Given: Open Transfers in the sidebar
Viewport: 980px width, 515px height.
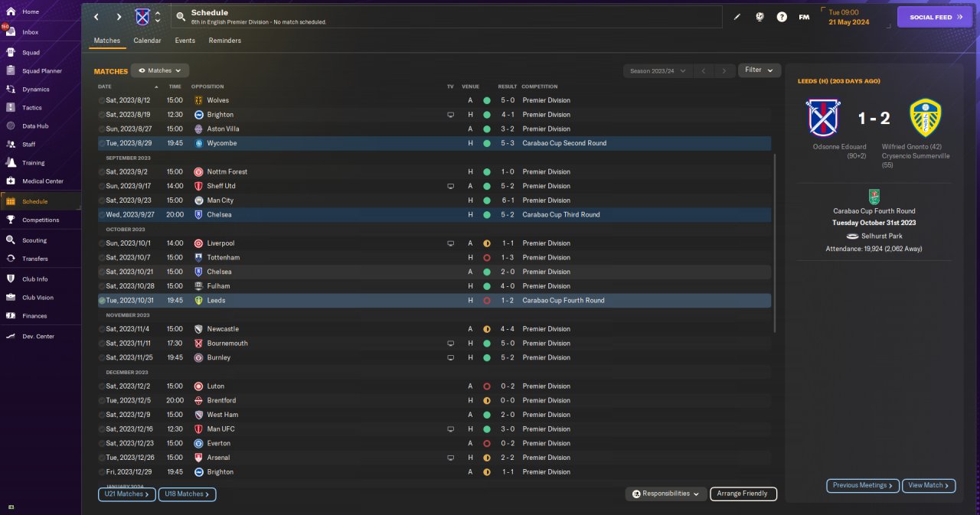Looking at the screenshot, I should [x=34, y=259].
